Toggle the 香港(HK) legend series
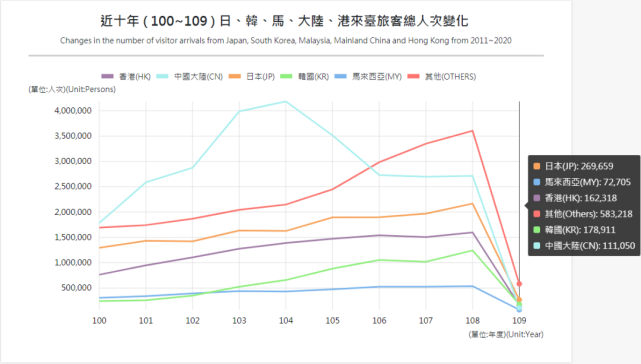641x364 pixels. pos(126,76)
